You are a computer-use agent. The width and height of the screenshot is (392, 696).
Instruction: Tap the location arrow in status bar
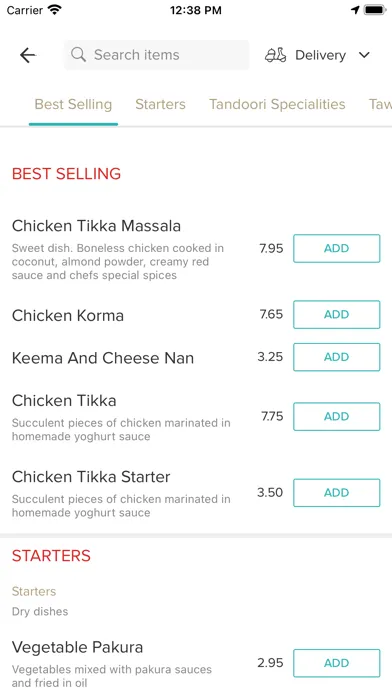click(x=355, y=10)
